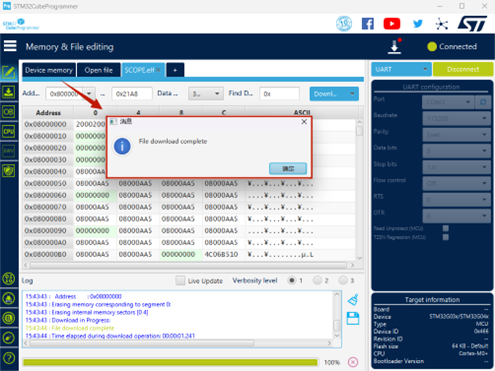Open the Data width dropdown
This screenshot has height=371, width=495.
point(206,94)
